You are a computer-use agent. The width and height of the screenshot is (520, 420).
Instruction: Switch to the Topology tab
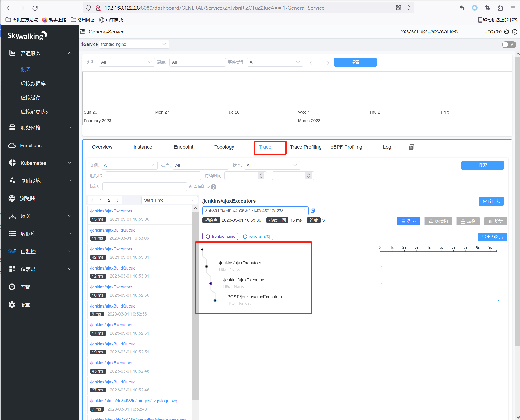point(224,147)
